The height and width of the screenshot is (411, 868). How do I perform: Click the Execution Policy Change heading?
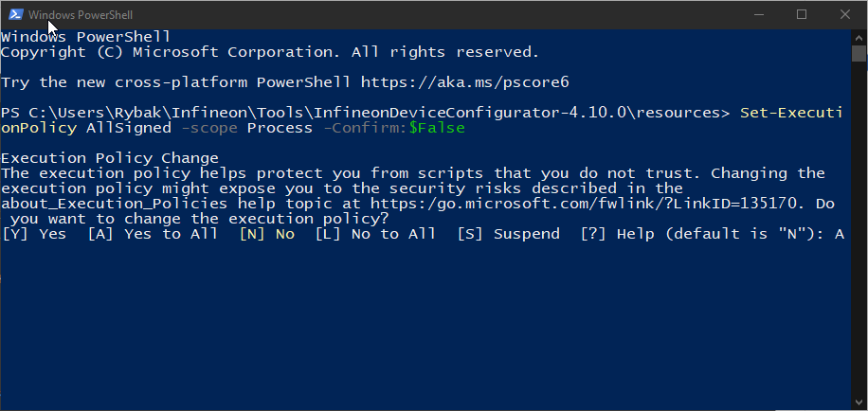pos(110,158)
